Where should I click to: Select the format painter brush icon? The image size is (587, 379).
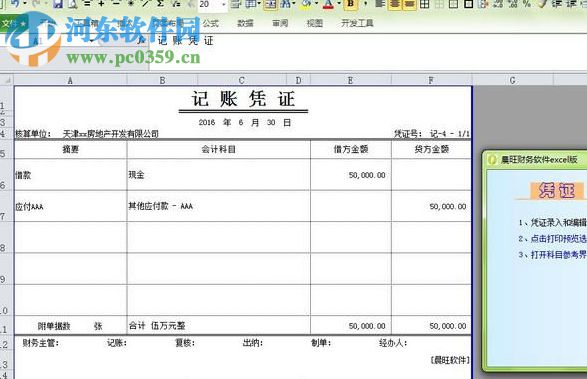542,4
